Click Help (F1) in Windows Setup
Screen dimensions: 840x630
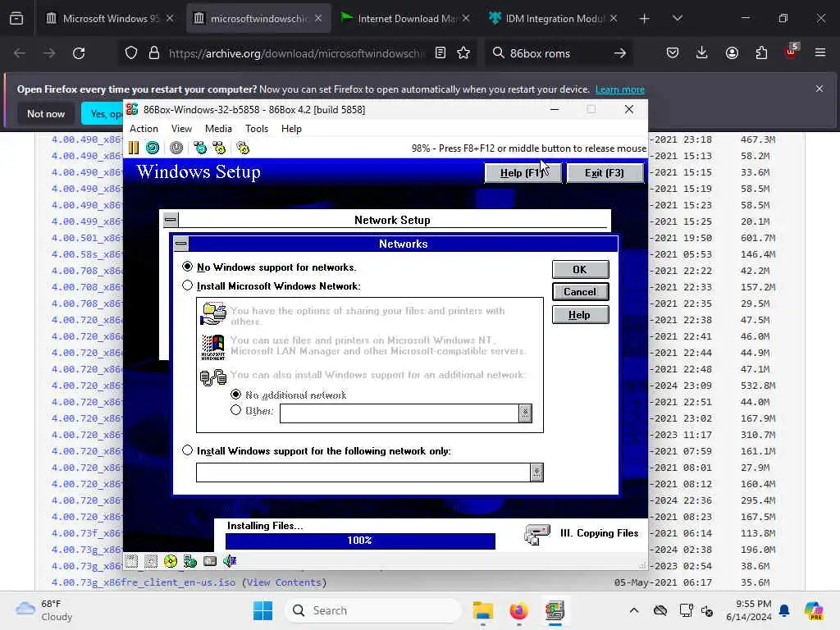click(x=523, y=173)
